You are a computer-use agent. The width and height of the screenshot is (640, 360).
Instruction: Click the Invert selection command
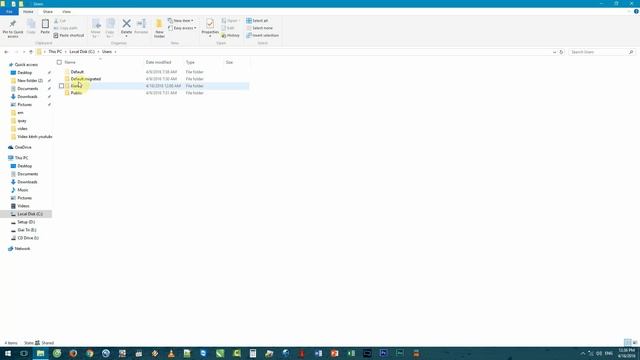tap(262, 36)
